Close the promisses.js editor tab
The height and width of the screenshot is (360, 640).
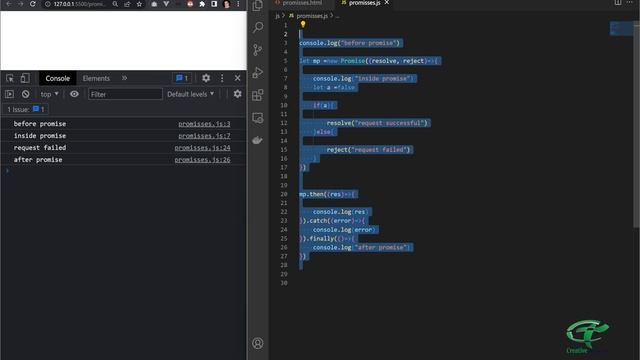tap(387, 3)
